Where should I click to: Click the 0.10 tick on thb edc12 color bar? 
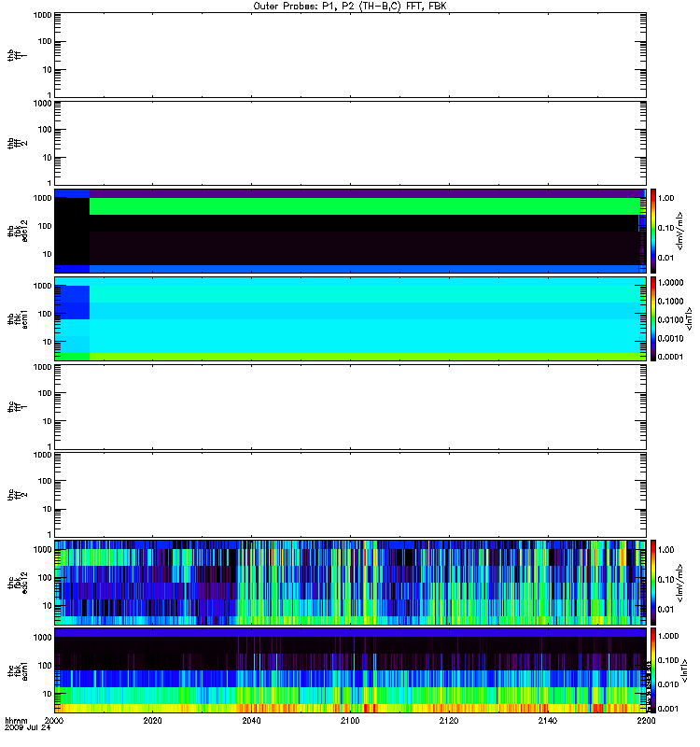coord(666,228)
